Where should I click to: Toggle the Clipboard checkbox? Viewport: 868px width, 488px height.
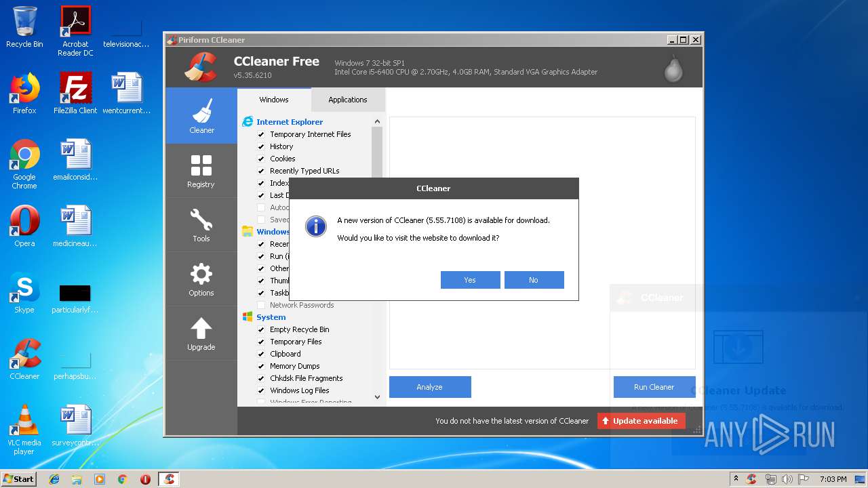tap(261, 354)
